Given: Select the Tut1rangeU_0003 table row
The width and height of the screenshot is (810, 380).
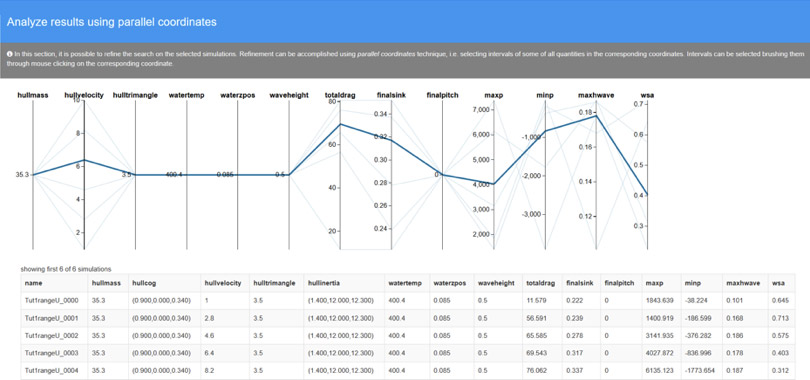Looking at the screenshot, I should click(x=408, y=353).
